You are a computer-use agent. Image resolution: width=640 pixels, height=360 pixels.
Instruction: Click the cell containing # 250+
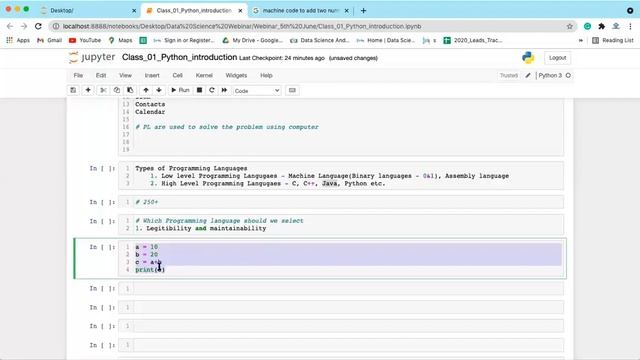click(x=341, y=202)
